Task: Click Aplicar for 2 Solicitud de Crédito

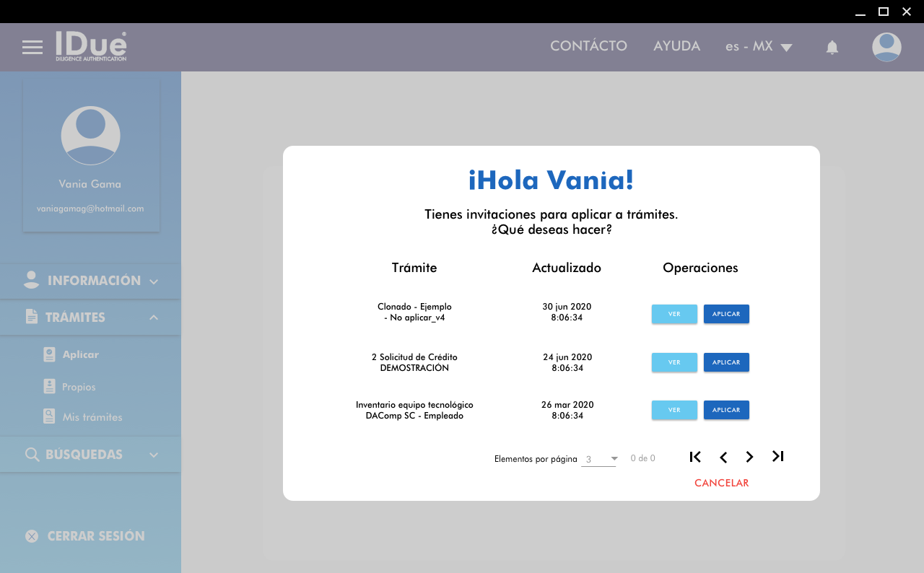Action: pos(726,362)
